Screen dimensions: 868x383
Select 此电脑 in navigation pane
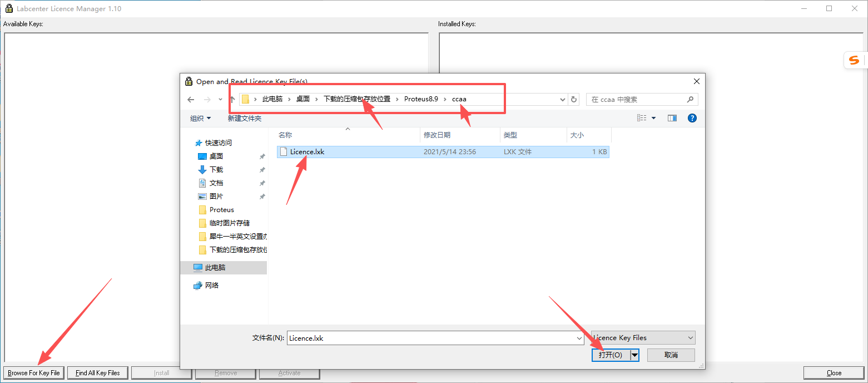point(224,268)
